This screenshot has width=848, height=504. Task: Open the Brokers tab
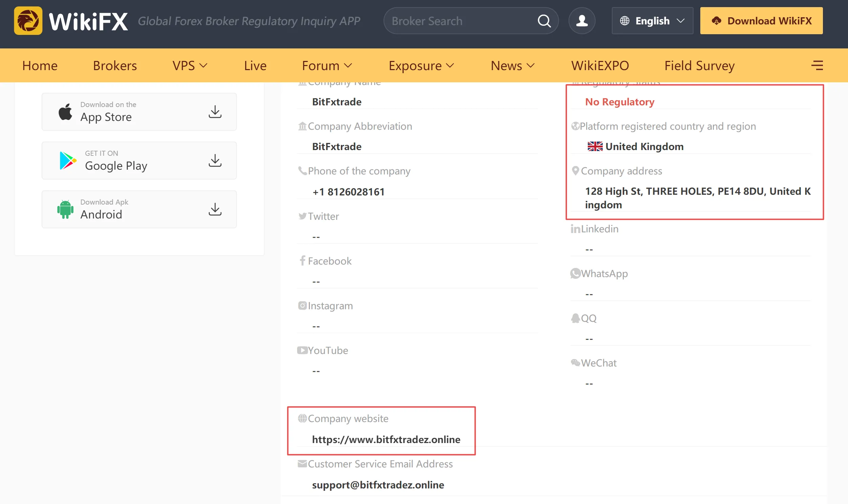[115, 65]
